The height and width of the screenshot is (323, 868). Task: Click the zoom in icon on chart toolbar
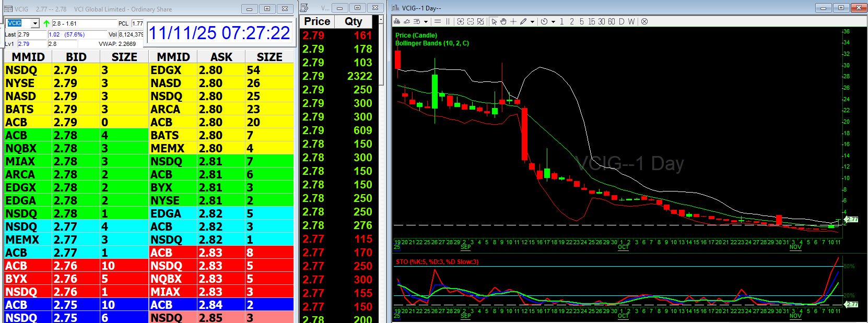pyautogui.click(x=460, y=21)
